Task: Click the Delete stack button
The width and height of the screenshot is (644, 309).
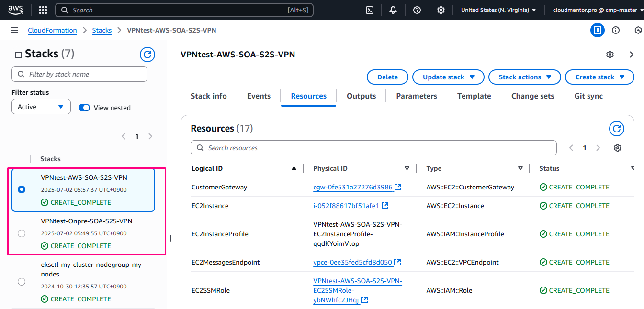Action: (x=387, y=77)
